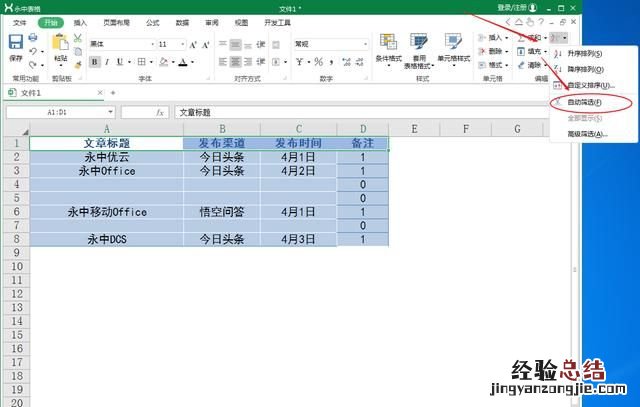This screenshot has height=407, width=640.
Task: Click 登录/注册 login link
Action: [514, 8]
